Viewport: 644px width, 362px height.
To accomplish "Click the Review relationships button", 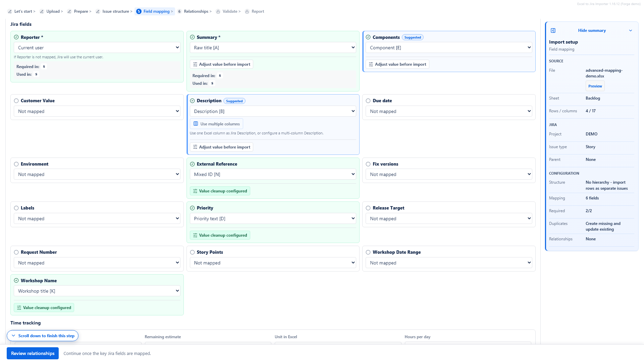I will coord(33,353).
